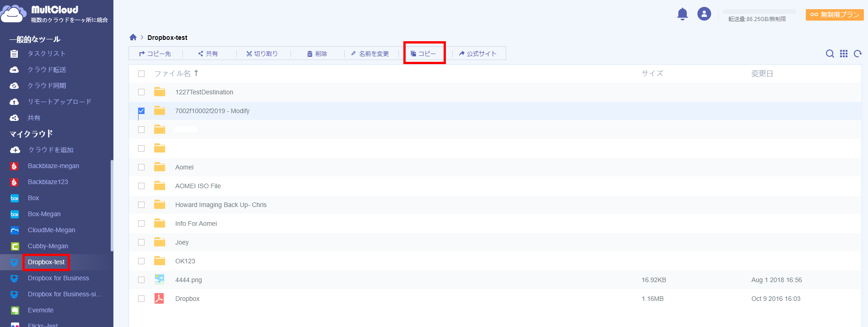Click the 切り取り cut toolbar button
This screenshot has height=327, width=868.
tap(262, 54)
